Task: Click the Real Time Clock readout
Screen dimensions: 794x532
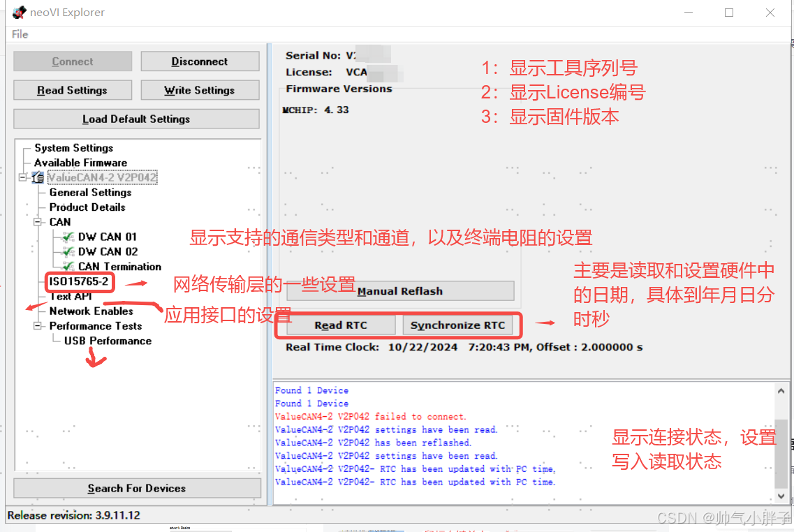Action: coord(464,347)
